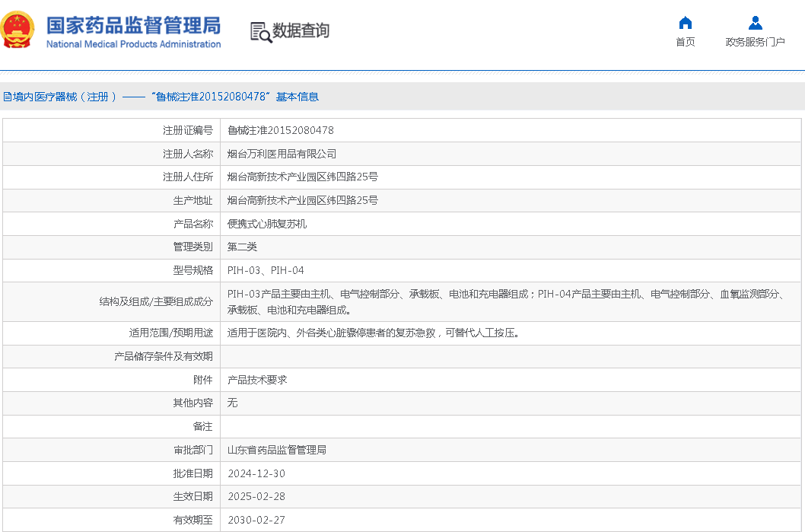
Task: Open the 首页 link
Action: click(686, 42)
